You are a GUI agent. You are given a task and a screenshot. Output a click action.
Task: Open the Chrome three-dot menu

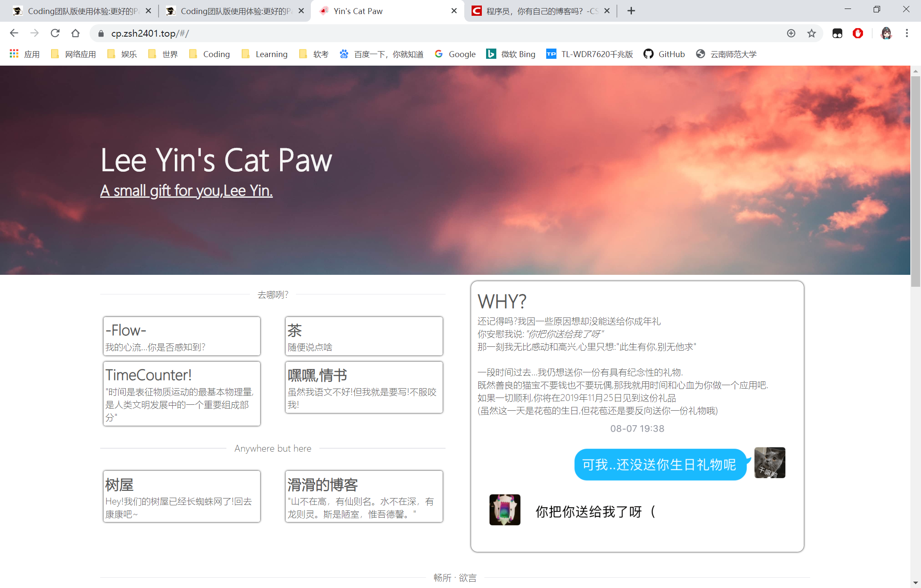tap(907, 33)
